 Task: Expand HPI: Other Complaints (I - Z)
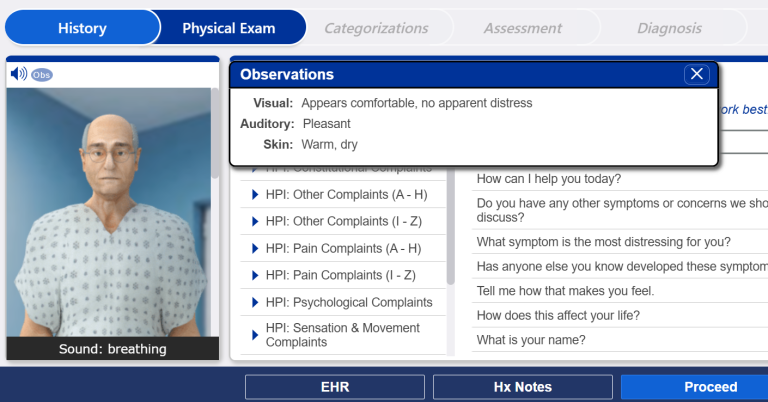click(x=343, y=221)
